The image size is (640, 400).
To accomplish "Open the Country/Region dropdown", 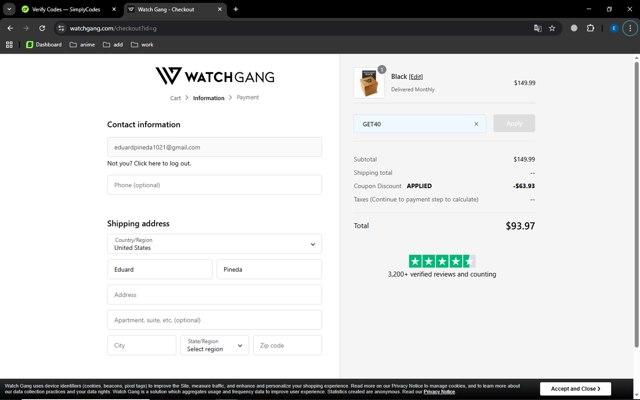I will tap(214, 244).
